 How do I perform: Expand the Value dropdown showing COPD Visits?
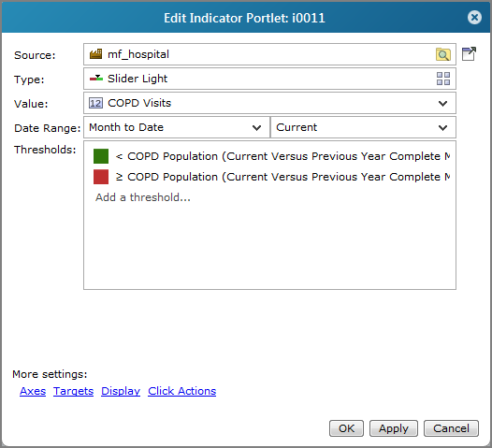click(x=442, y=103)
